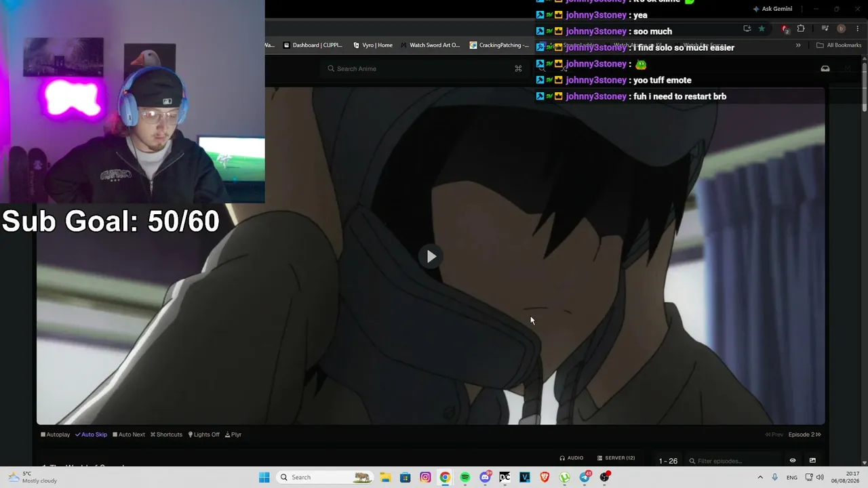Open the SERVER (12) list
This screenshot has height=488, width=868.
pos(616,458)
